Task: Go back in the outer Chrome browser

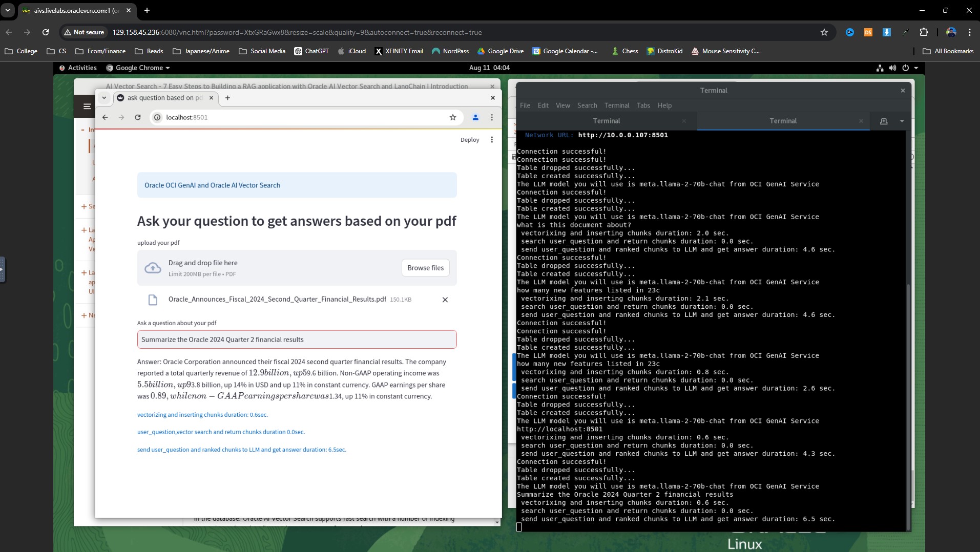Action: [x=9, y=32]
